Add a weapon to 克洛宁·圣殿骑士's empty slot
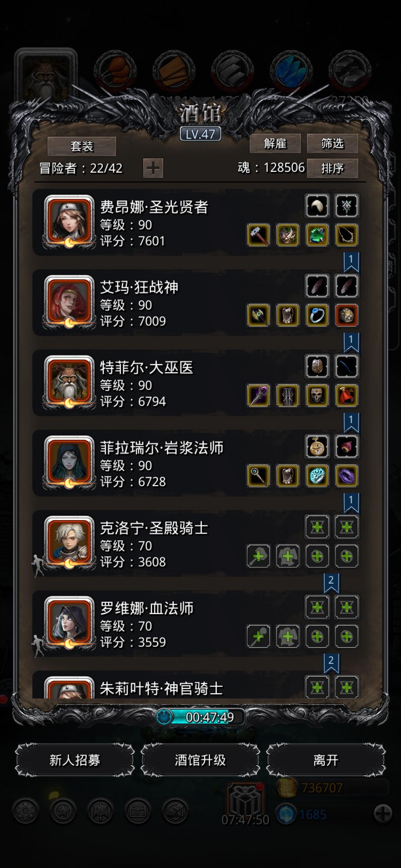 (258, 556)
